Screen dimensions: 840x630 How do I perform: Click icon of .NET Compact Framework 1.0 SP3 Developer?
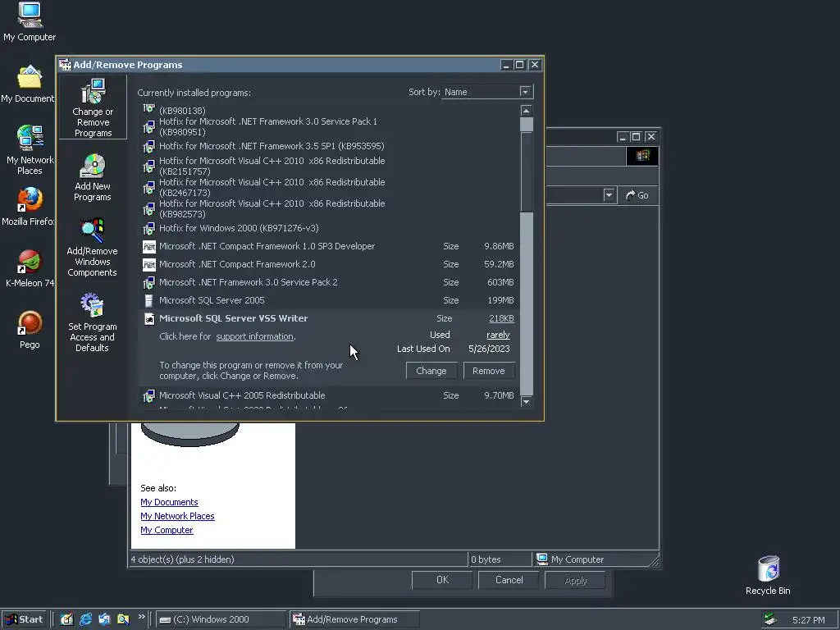(x=149, y=246)
